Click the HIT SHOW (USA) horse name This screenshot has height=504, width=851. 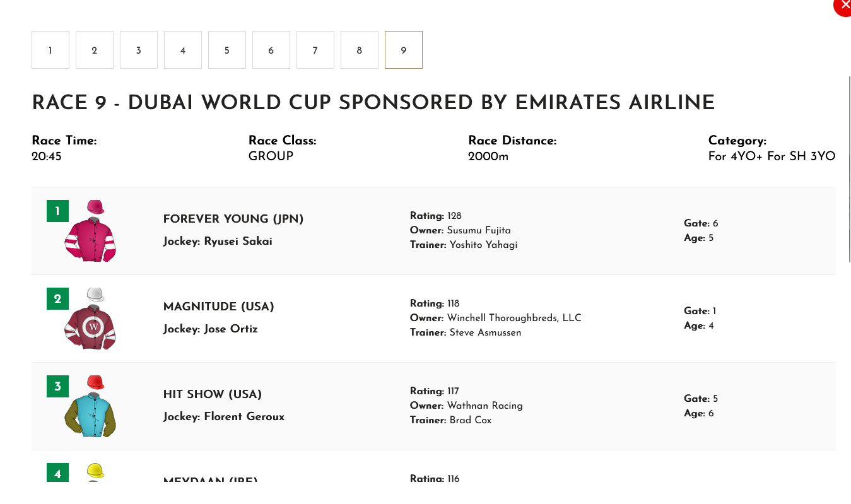coord(213,394)
